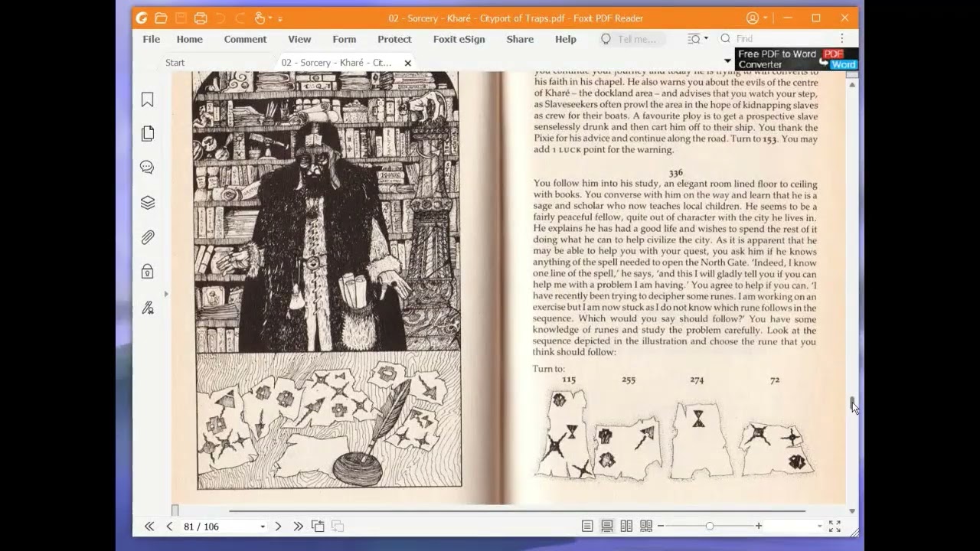Go to next page arrow
The height and width of the screenshot is (551, 980).
(278, 526)
